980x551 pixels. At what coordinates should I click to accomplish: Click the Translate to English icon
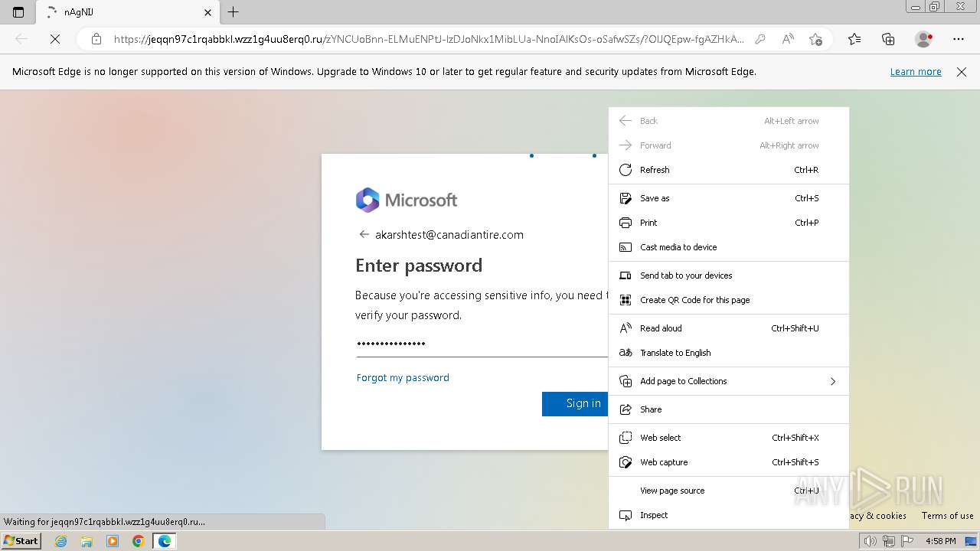626,353
